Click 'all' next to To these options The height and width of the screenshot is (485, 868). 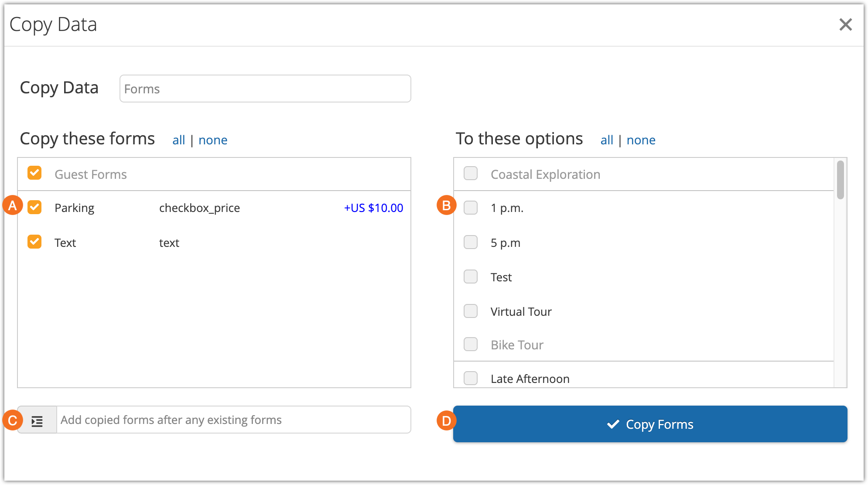pos(606,140)
